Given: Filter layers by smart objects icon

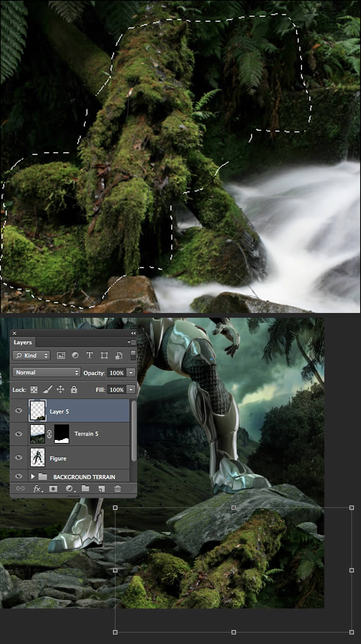Looking at the screenshot, I should click(119, 355).
